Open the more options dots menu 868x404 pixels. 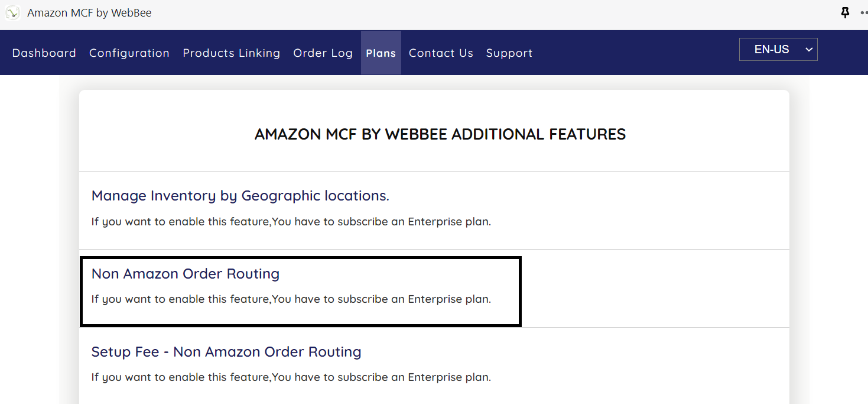(x=863, y=13)
